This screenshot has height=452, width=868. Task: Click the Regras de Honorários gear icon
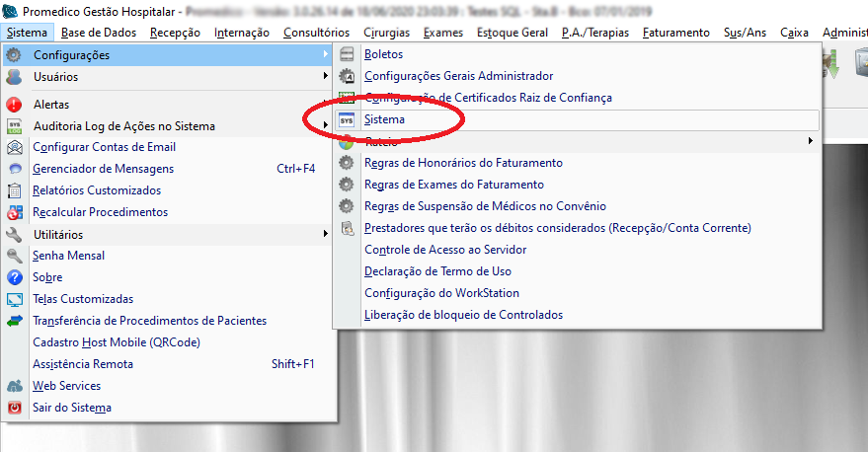click(347, 163)
